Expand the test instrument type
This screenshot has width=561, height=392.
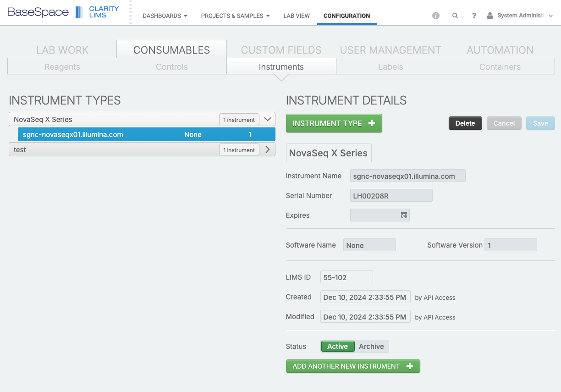pyautogui.click(x=268, y=149)
